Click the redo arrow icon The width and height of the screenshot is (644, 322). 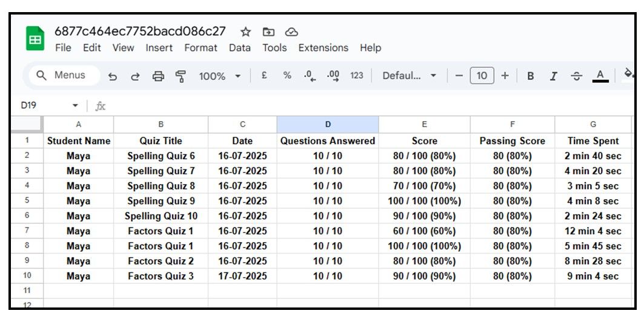click(x=135, y=76)
